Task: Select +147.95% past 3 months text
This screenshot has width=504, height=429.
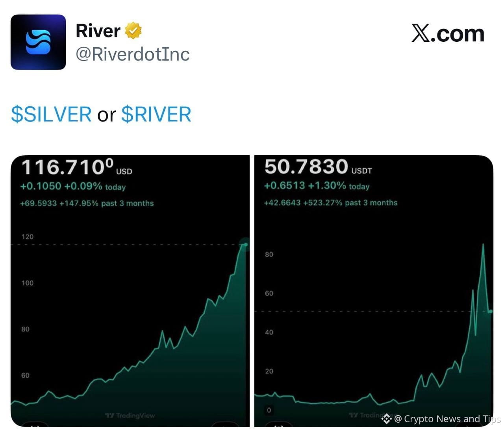Action: 106,203
